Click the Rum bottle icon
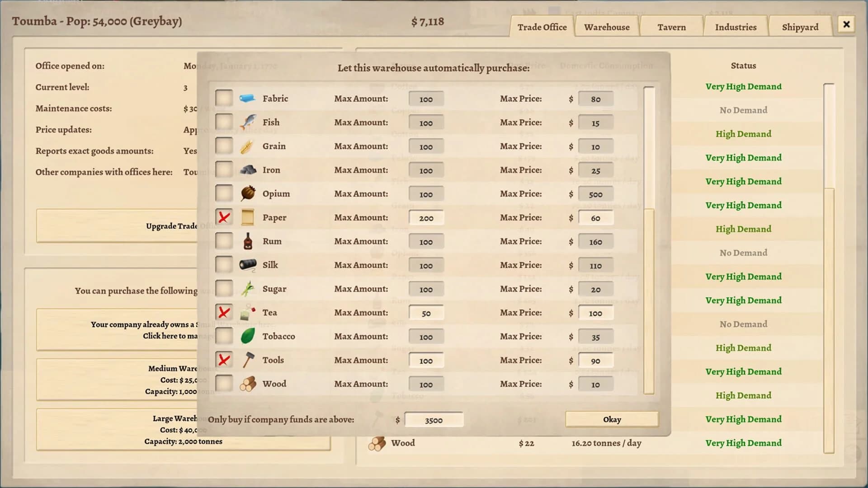Image resolution: width=868 pixels, height=488 pixels. pyautogui.click(x=248, y=241)
